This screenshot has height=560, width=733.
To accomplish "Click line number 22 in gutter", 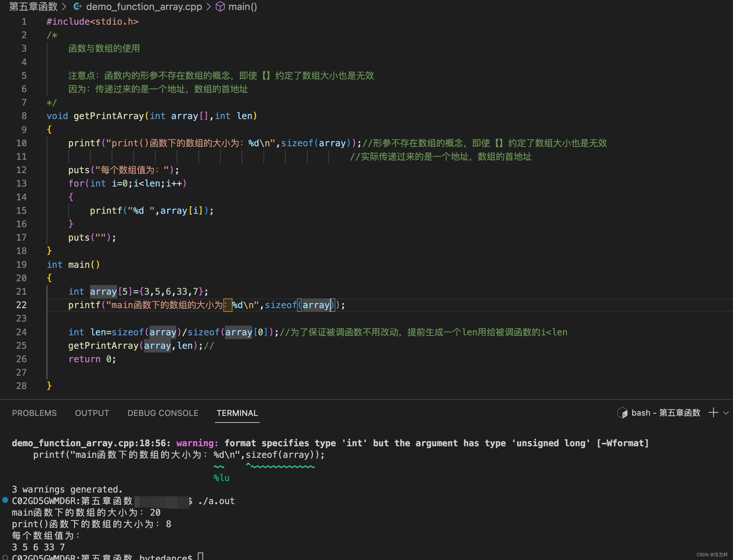I will tap(22, 305).
